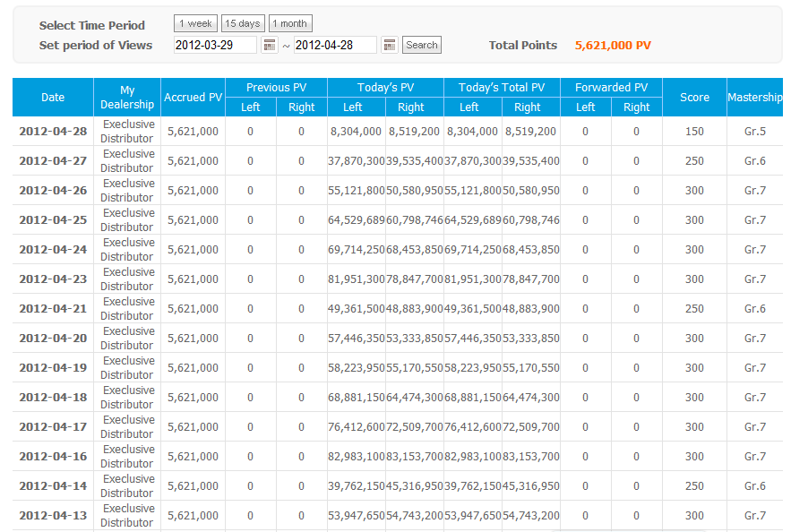Click Today's Total PV Right value 72,509,700
The image size is (791, 532).
coord(531,427)
